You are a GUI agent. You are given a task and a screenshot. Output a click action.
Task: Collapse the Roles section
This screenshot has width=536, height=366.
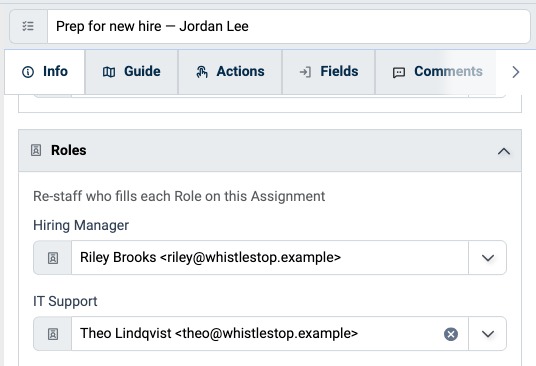504,151
